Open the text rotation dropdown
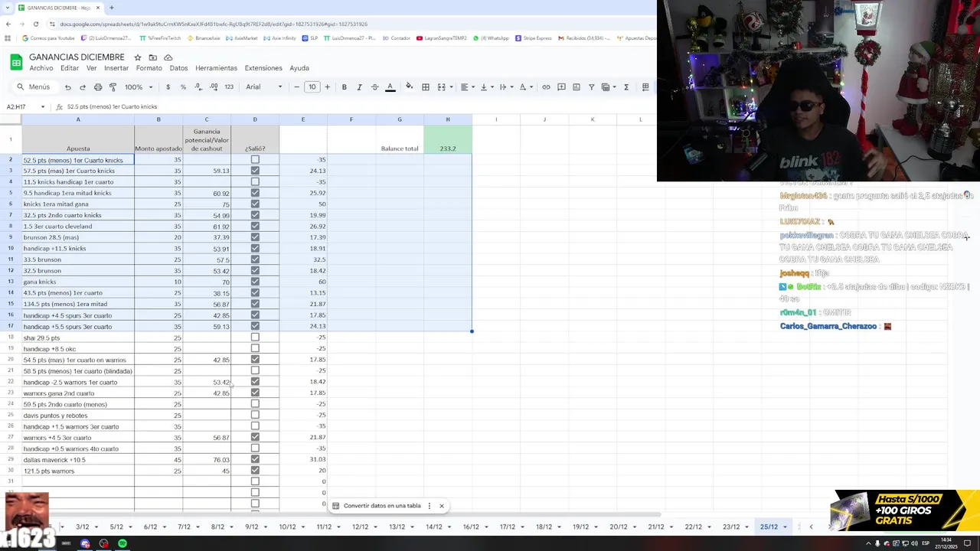 pyautogui.click(x=524, y=87)
